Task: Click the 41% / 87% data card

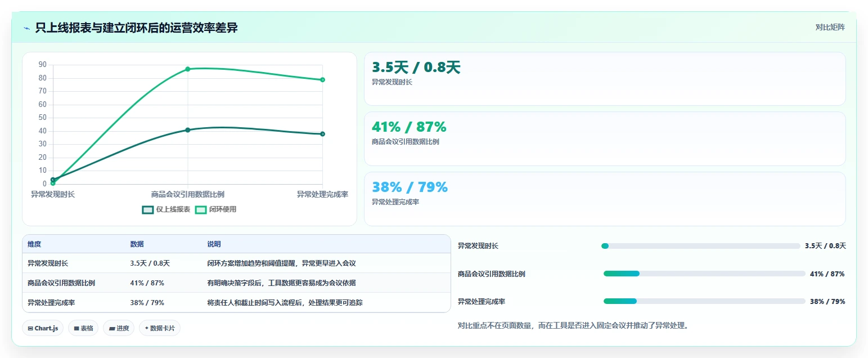Action: tap(605, 138)
